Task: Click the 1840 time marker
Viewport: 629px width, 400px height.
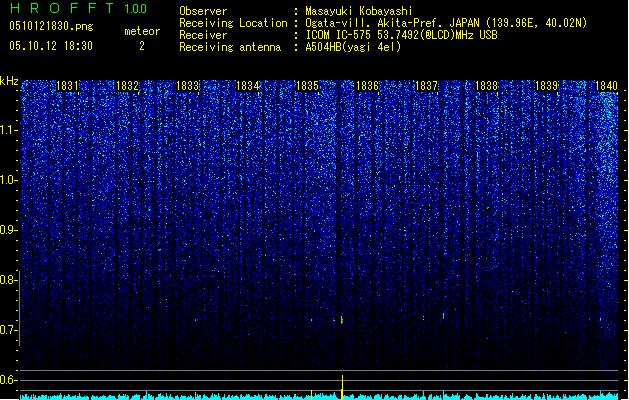Action: click(606, 85)
